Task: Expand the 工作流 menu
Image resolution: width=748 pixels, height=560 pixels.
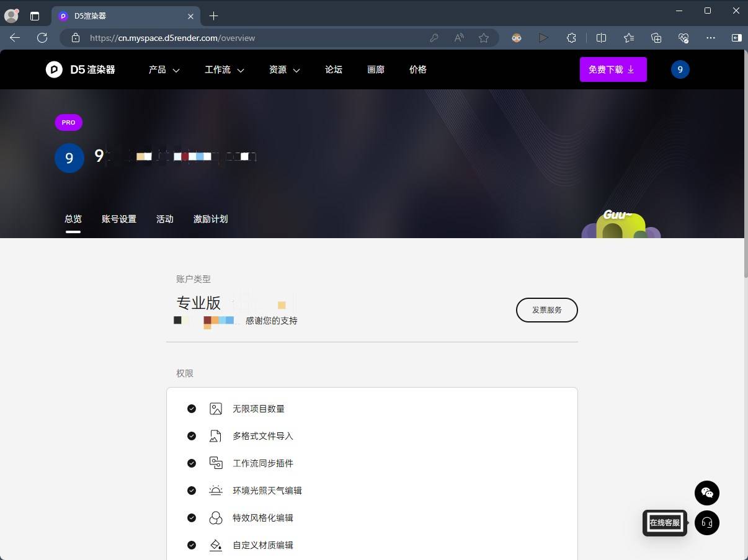Action: click(225, 69)
